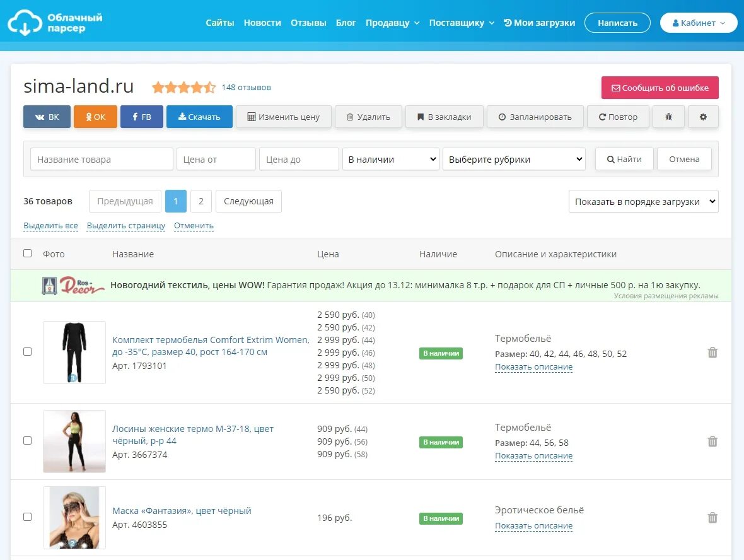Open the В наличии availability dropdown
This screenshot has width=744, height=560.
tap(391, 159)
